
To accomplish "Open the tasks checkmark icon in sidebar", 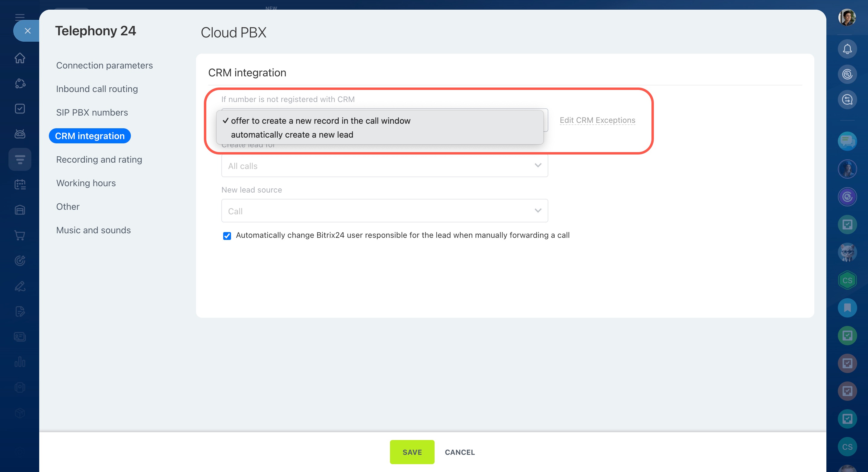I will click(x=20, y=109).
